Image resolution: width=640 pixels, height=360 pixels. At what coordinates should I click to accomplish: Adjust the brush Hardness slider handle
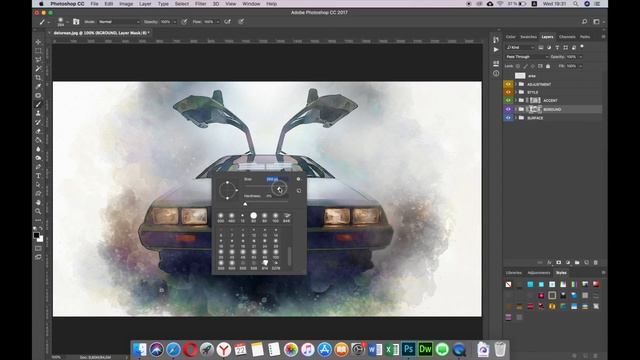click(x=245, y=203)
